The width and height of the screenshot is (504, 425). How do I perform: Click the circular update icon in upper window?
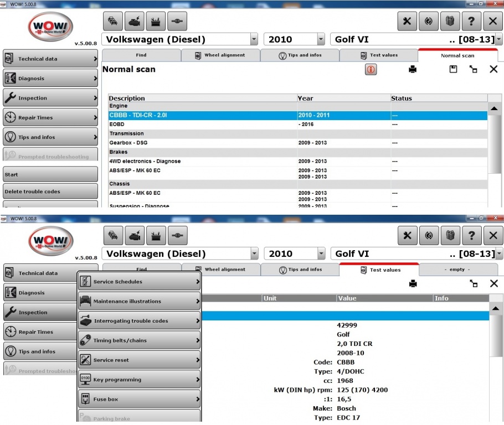pos(429,21)
